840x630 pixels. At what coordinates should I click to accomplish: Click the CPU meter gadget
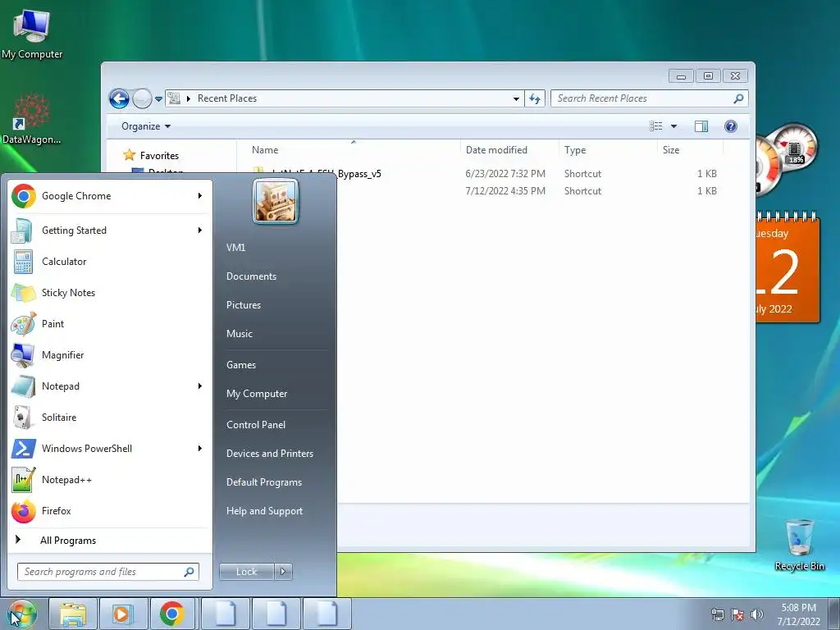[787, 158]
